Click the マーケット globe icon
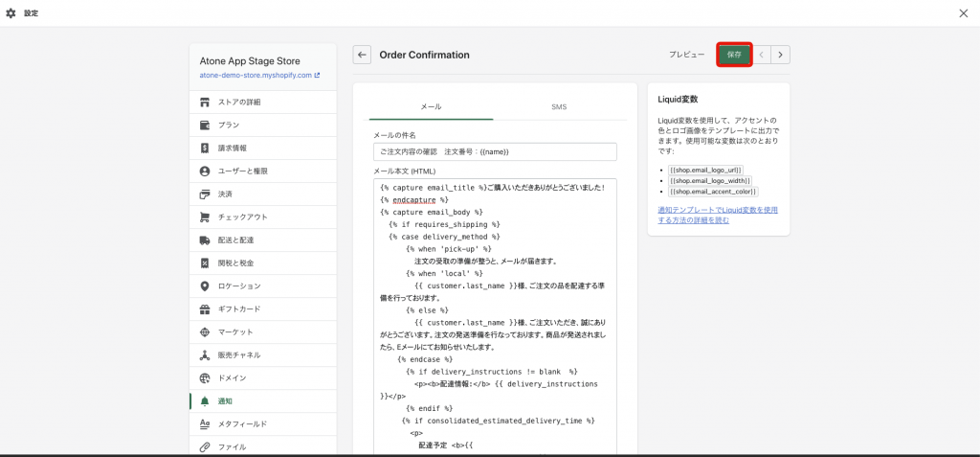The width and height of the screenshot is (980, 457). (205, 331)
